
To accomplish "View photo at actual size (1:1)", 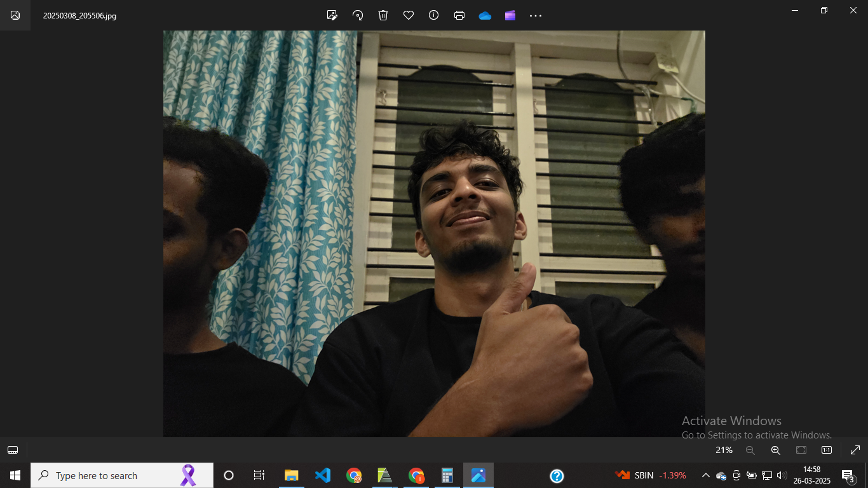I will (826, 450).
